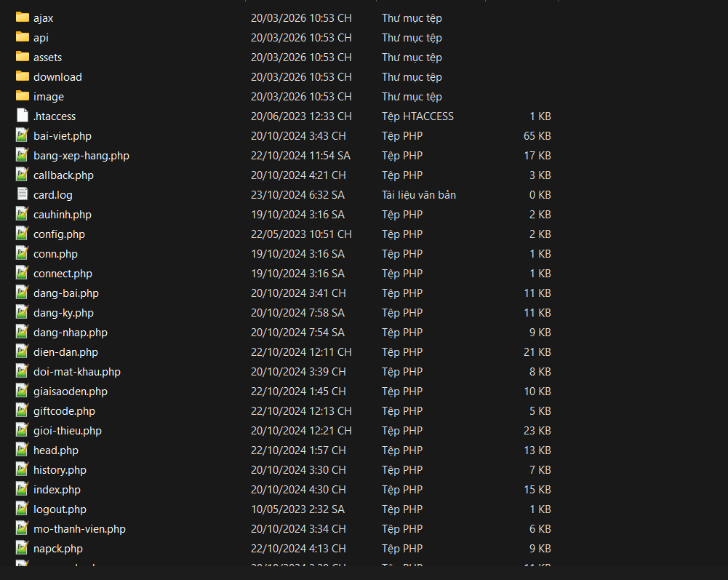Screen dimensions: 728x580
Task: Click the date 20/06/2023 12:33 CH
Action: [x=301, y=116]
